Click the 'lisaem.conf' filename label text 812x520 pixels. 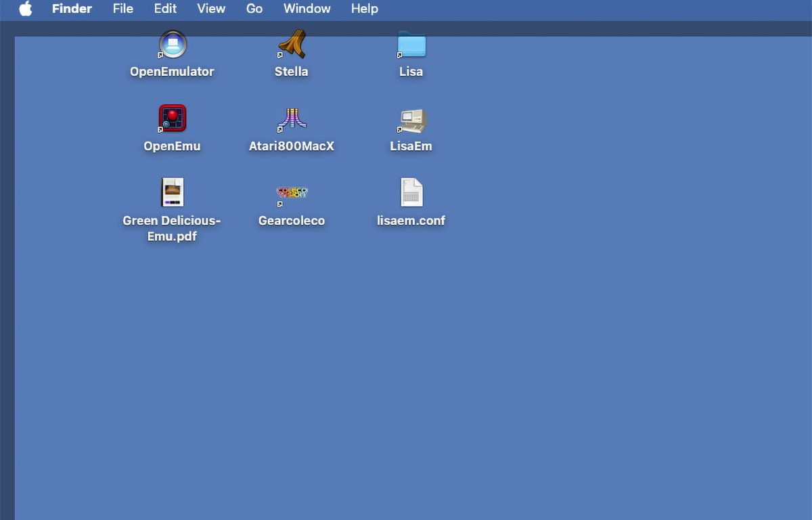point(411,221)
